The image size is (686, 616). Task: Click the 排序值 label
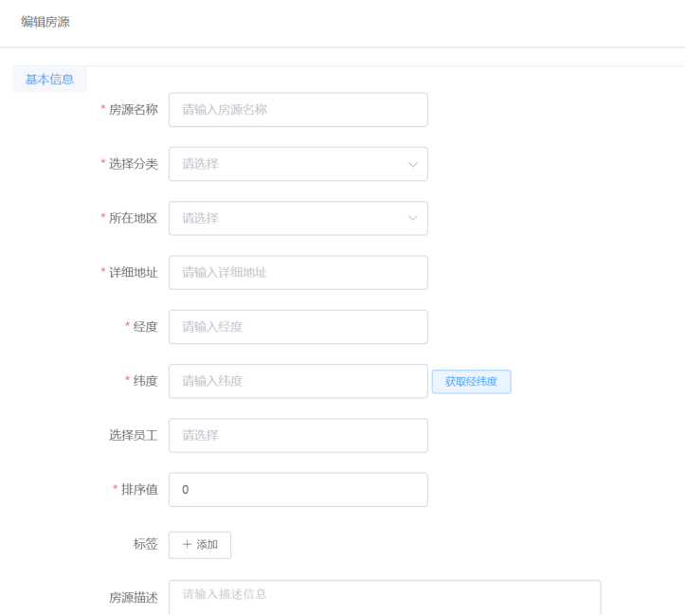139,490
